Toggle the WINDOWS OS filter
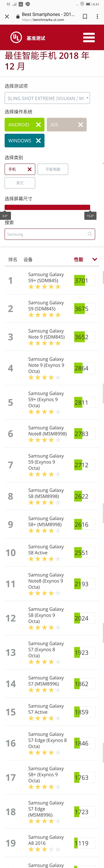 click(25, 140)
